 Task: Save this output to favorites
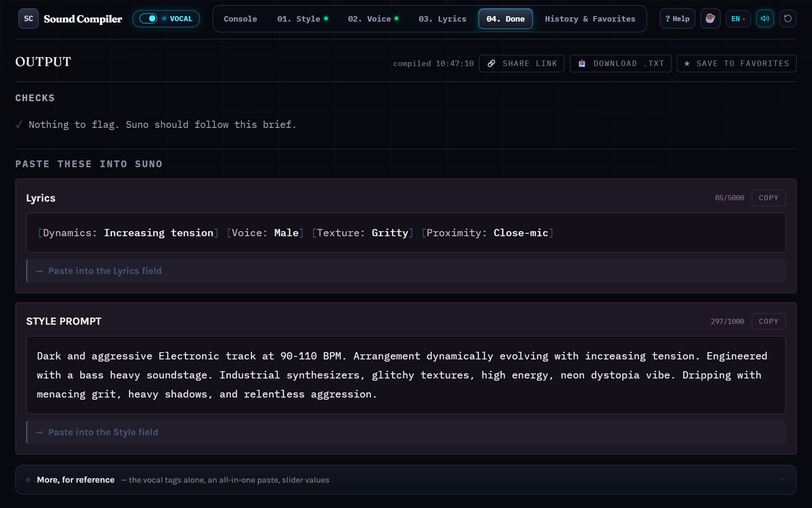[736, 63]
